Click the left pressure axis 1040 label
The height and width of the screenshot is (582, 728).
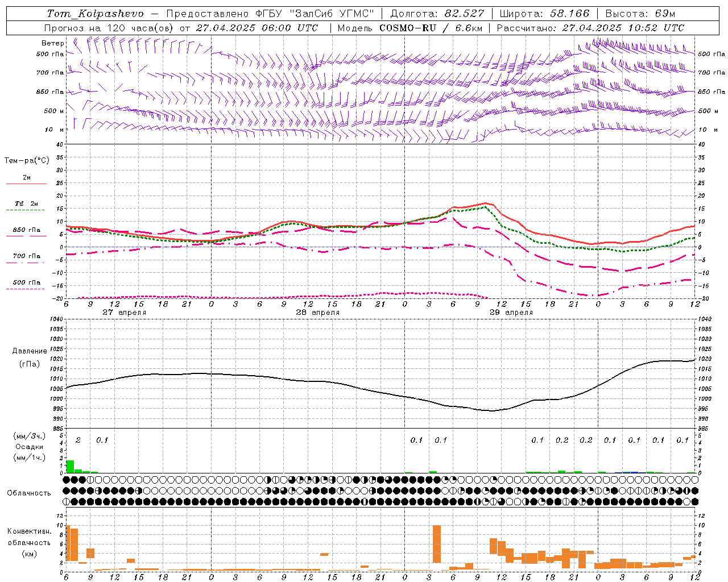(x=56, y=319)
